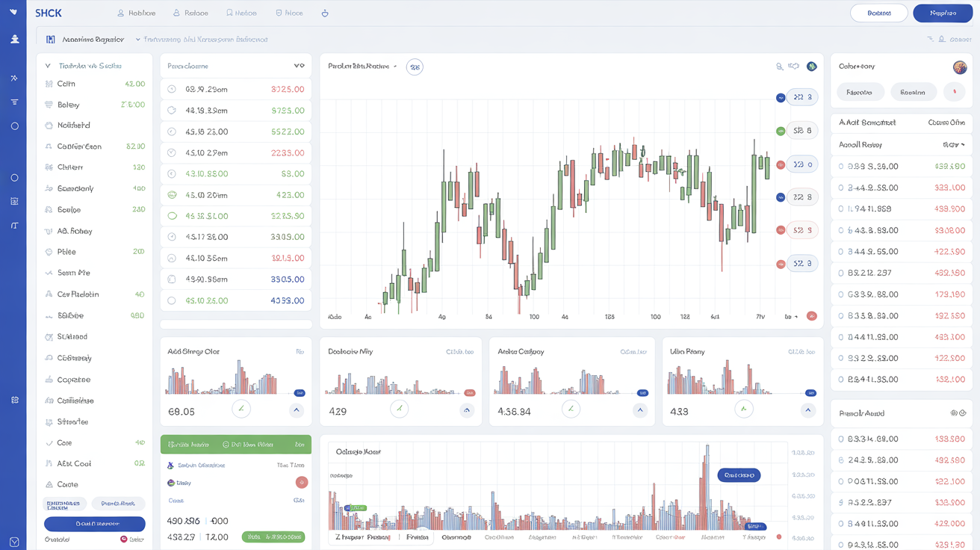Select the globe icon in the chart toolbar
Viewport: 980px width, 550px height.
coord(811,67)
